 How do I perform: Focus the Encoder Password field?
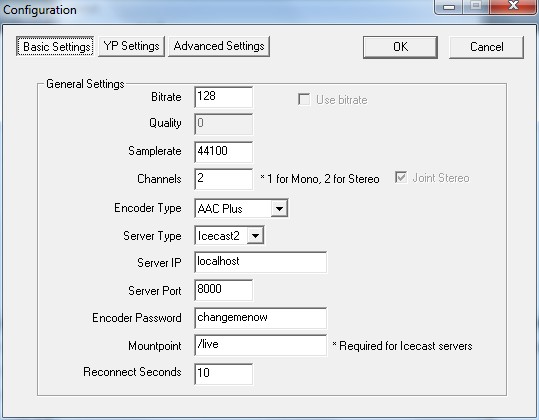(x=261, y=318)
